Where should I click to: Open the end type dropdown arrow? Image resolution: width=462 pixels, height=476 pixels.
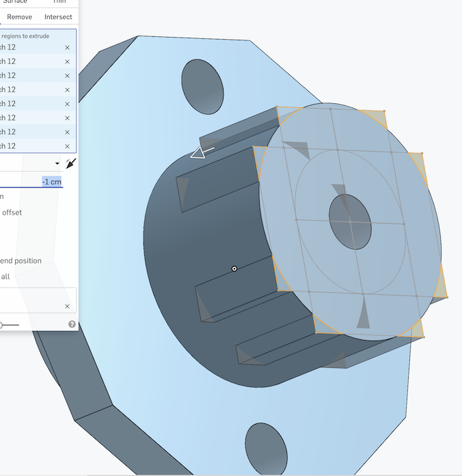coord(57,163)
